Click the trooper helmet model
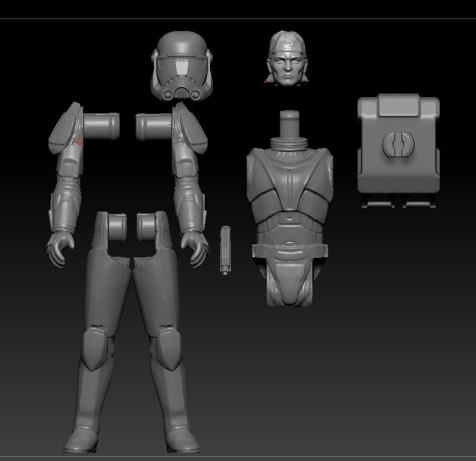This screenshot has width=476, height=461. [x=181, y=66]
